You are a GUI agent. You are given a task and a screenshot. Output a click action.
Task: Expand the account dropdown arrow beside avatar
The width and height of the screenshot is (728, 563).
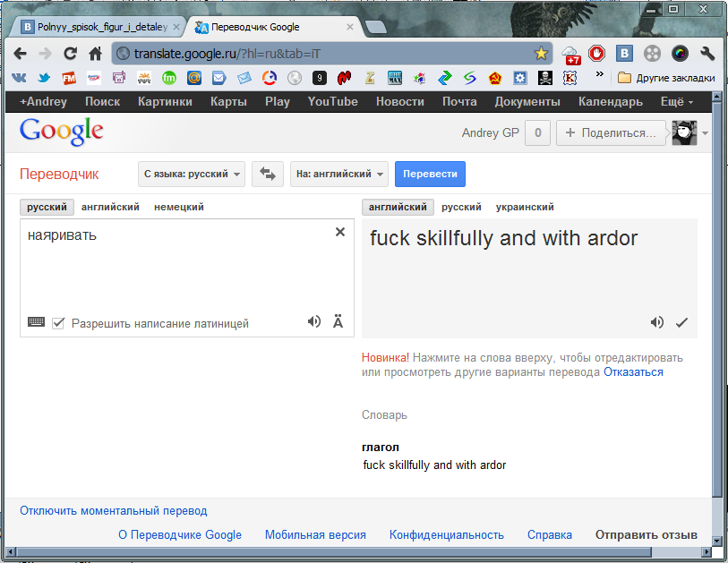click(705, 133)
